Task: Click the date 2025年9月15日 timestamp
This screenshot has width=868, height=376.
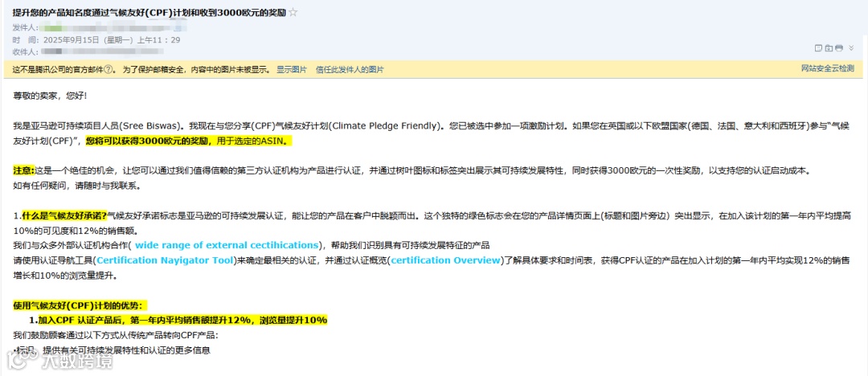Action: 113,40
